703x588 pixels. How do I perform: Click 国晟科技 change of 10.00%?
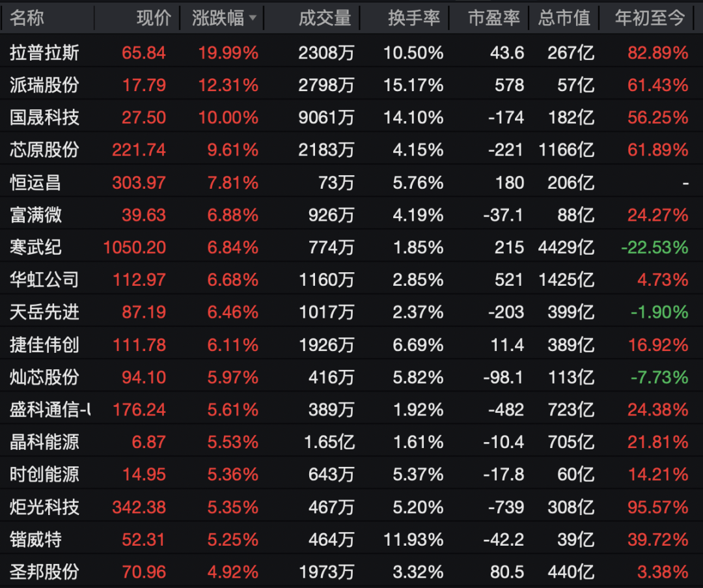230,118
